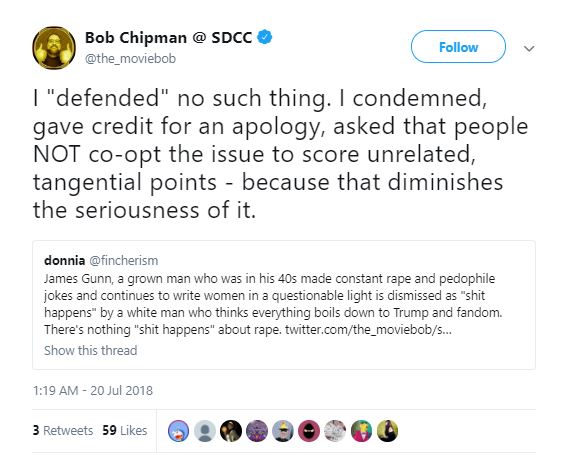Viewport: 567px width, 455px height.
Task: Open the last liker avatar on right
Action: point(388,431)
